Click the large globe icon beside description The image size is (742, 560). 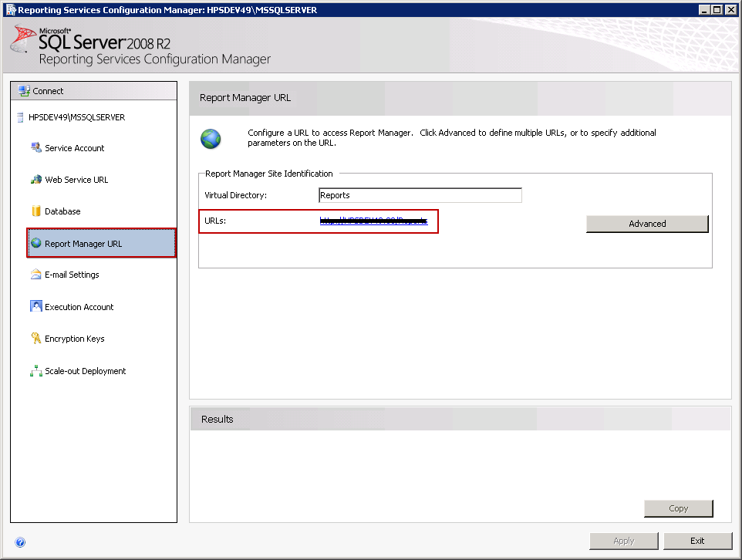pos(211,139)
